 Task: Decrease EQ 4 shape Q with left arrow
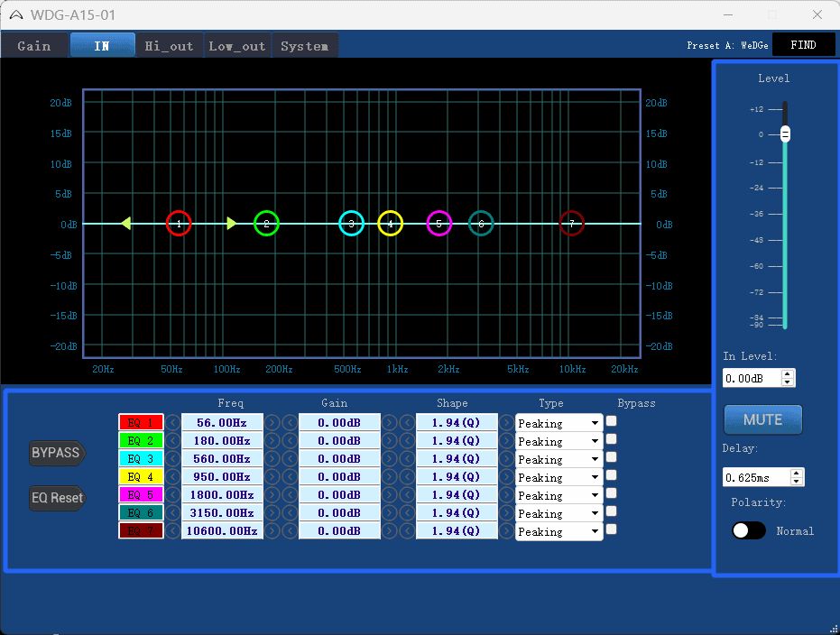[407, 477]
